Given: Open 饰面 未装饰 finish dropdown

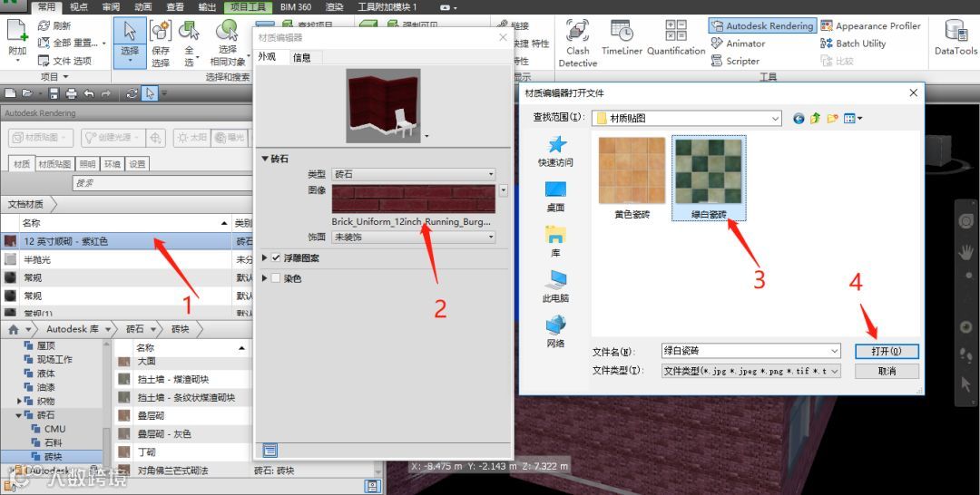Looking at the screenshot, I should (414, 238).
